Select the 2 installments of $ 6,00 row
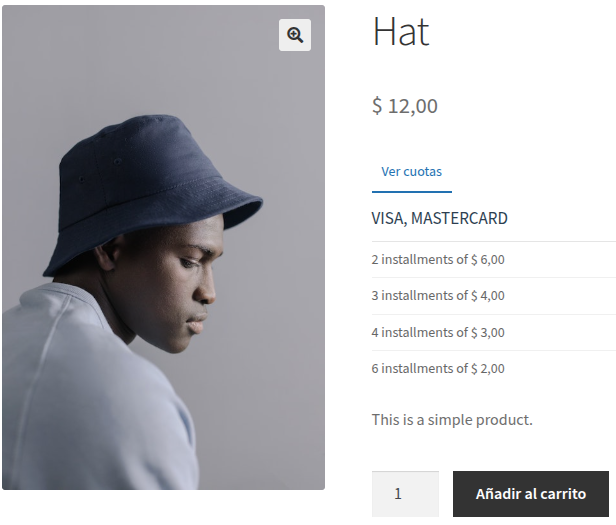 [x=438, y=259]
